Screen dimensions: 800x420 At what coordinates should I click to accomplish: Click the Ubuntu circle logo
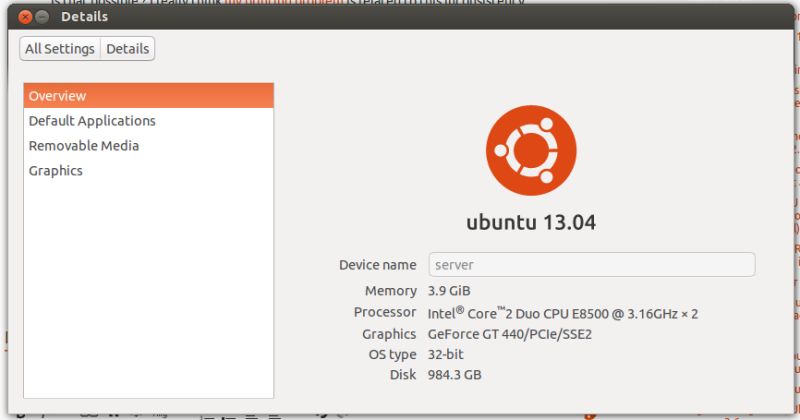point(531,151)
